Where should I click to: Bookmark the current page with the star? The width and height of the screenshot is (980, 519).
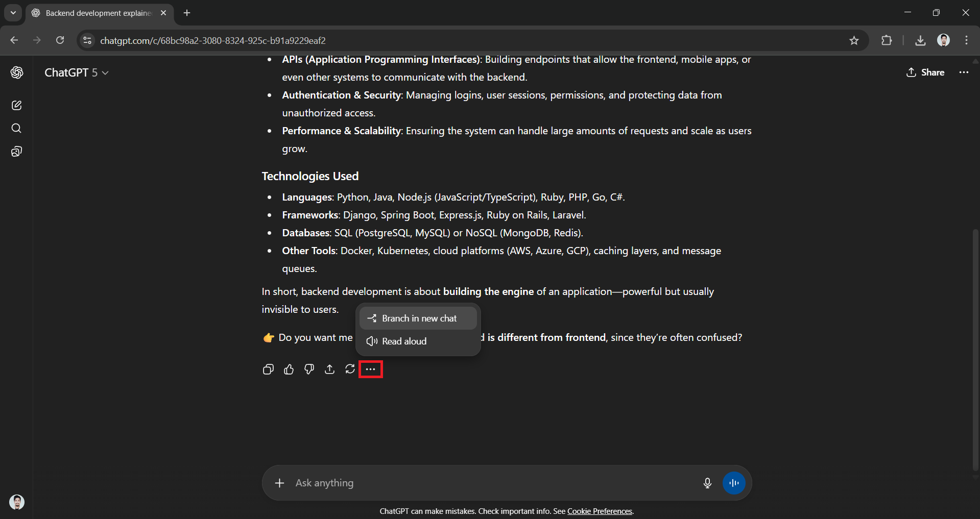pyautogui.click(x=854, y=40)
